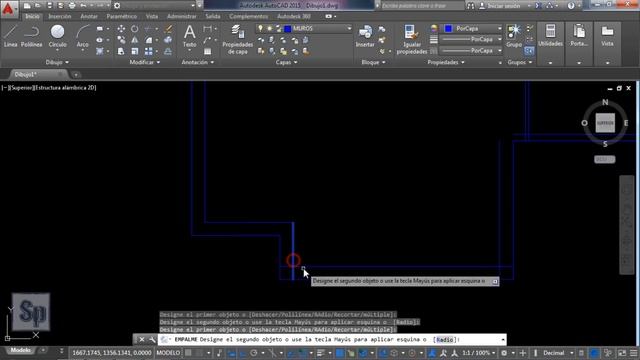Expand the Propiedades panel
The width and height of the screenshot is (640, 360).
(446, 62)
